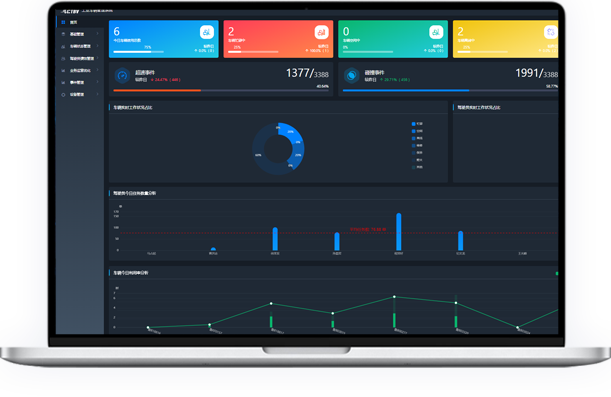This screenshot has height=397, width=611.
Task: Click the large number "6" on blue card
Action: coord(117,32)
